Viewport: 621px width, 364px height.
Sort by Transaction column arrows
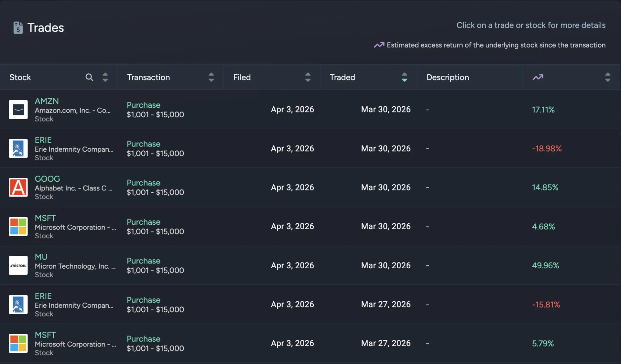(211, 77)
